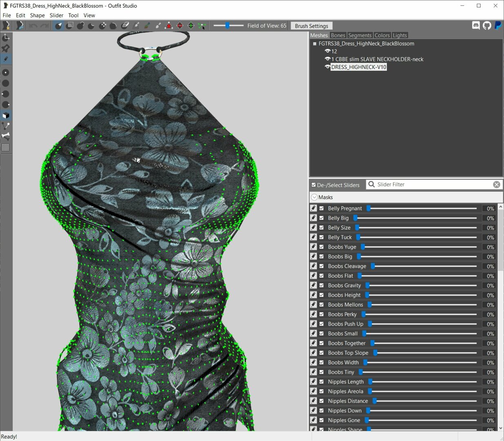
Task: Select the Inflate brush tool
Action: (81, 26)
